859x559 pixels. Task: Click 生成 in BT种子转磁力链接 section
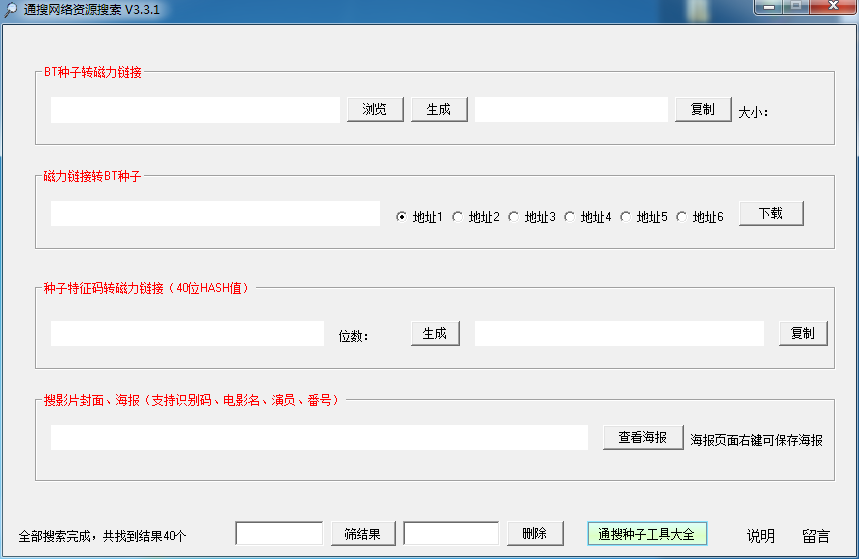click(439, 110)
